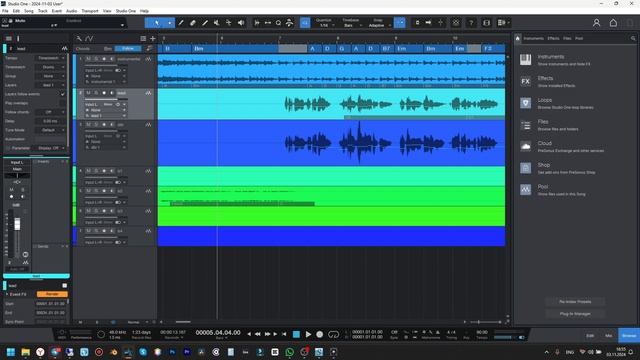Open the Follow chords dropdown
640x360 pixels.
pyautogui.click(x=50, y=112)
